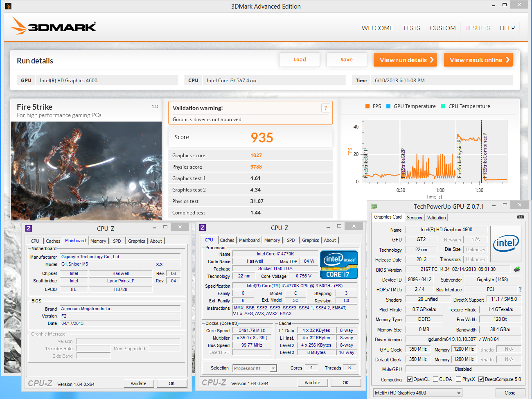Click the Time value 6/10/2013 6:11:08 PM

coord(400,81)
